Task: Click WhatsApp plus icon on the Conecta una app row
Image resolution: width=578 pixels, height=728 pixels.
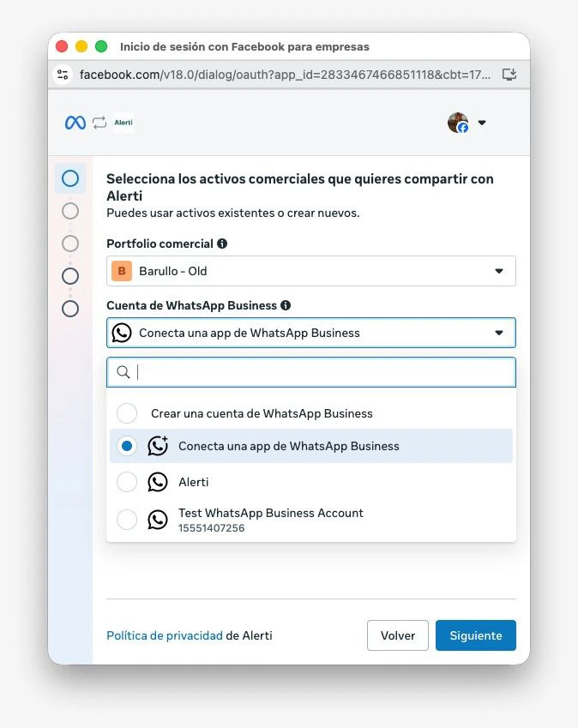Action: pos(158,446)
